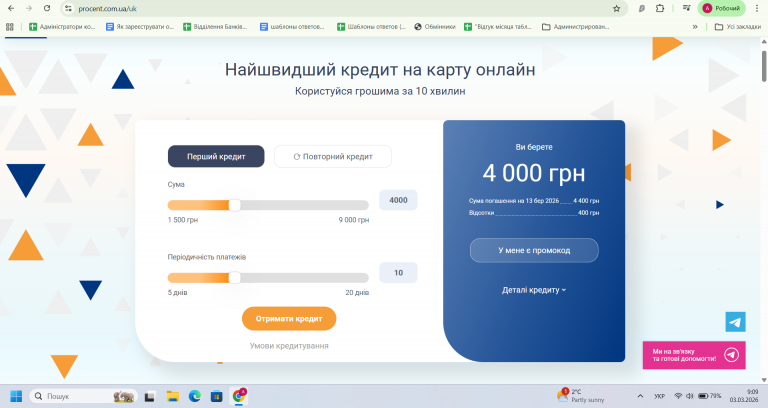This screenshot has width=768, height=408.
Task: Select the Перший кредит tab
Action: pyautogui.click(x=216, y=157)
